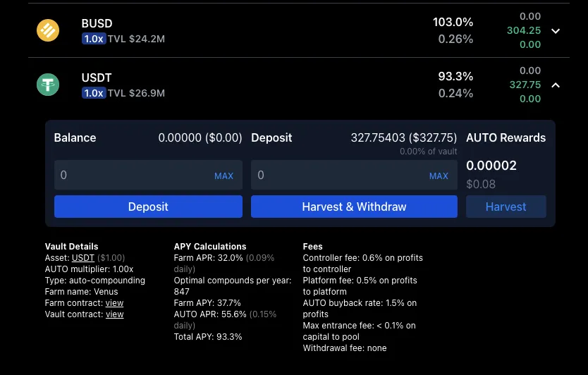Click the AUTO multiplier: 1.00x line
The width and height of the screenshot is (588, 375).
coord(90,269)
